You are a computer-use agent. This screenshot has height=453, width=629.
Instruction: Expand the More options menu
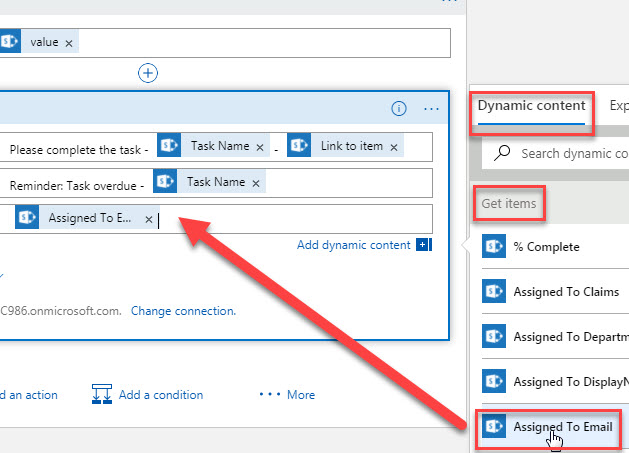(287, 394)
